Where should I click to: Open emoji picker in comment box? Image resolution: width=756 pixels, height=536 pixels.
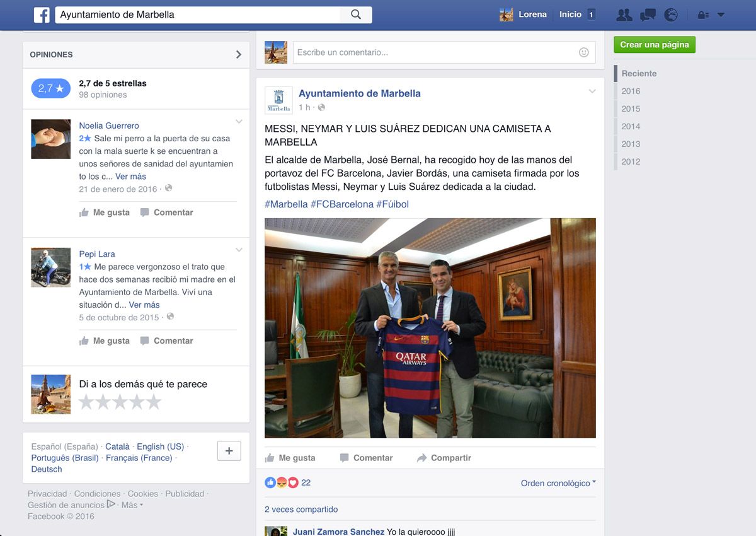point(584,52)
